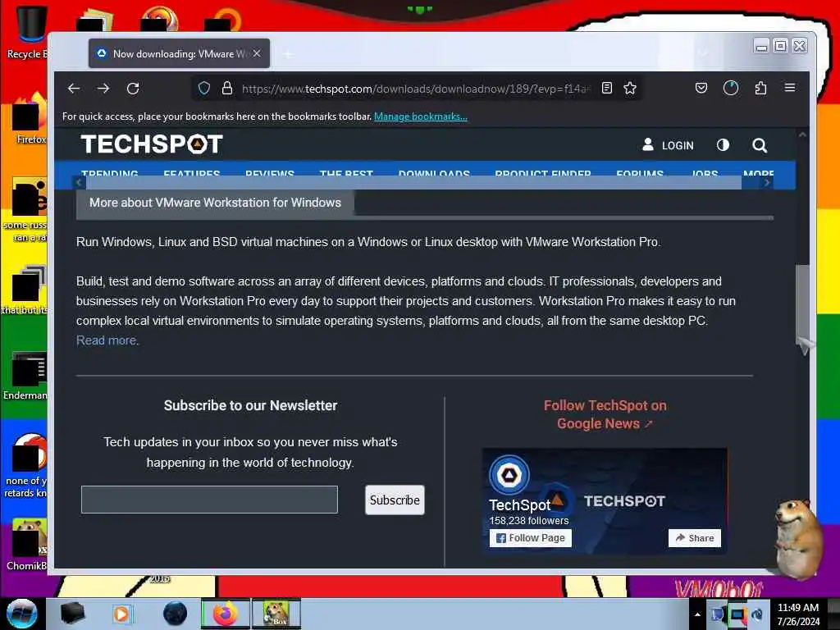840x630 pixels.
Task: Open Firefox from the taskbar
Action: pyautogui.click(x=226, y=614)
